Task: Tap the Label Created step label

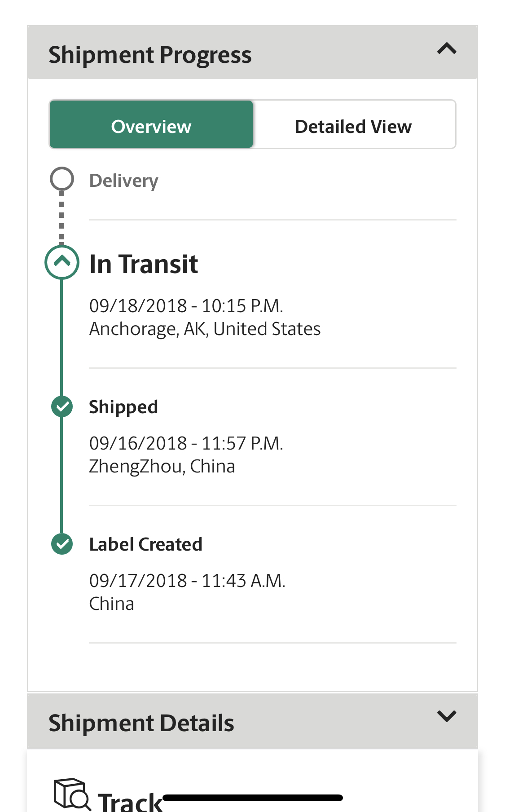Action: pyautogui.click(x=145, y=544)
